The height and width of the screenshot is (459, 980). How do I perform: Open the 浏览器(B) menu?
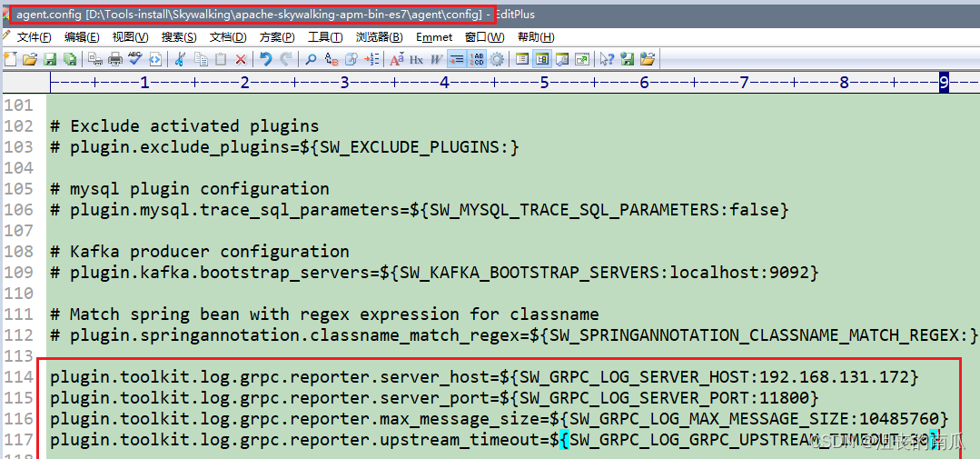(380, 37)
